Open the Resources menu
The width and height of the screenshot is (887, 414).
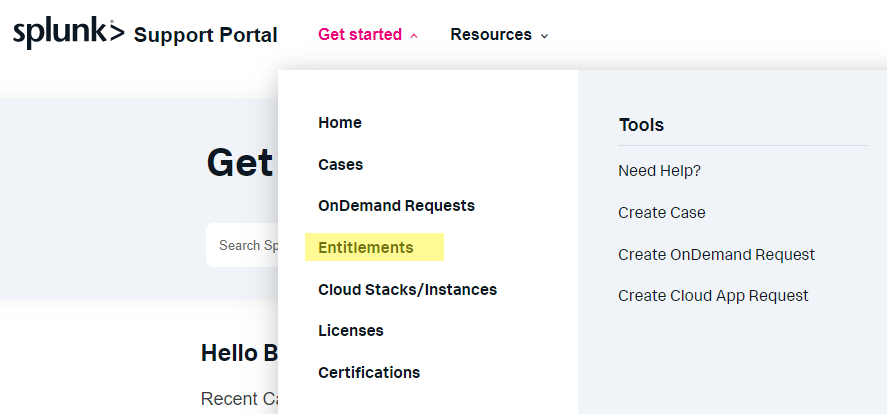490,34
